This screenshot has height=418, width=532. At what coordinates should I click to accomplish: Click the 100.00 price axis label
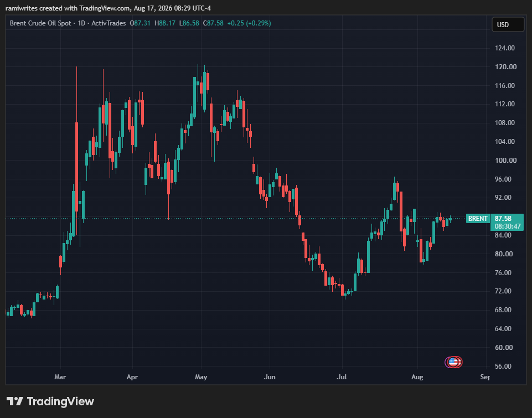pos(506,160)
